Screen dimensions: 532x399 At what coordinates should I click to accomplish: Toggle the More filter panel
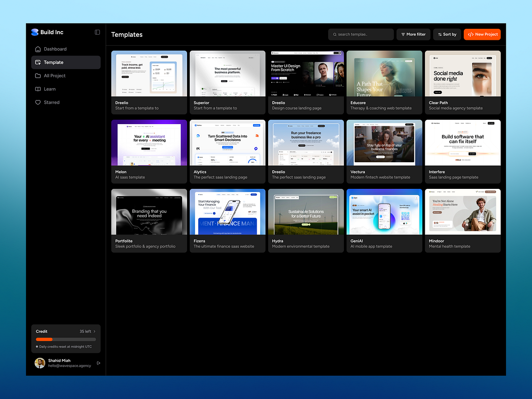[x=413, y=34]
